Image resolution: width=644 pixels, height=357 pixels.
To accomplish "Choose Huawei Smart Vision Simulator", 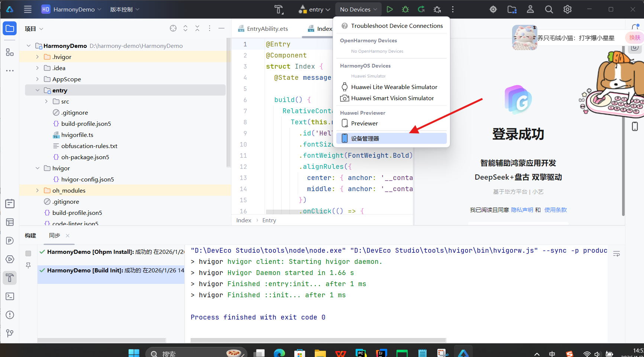I will 392,98.
